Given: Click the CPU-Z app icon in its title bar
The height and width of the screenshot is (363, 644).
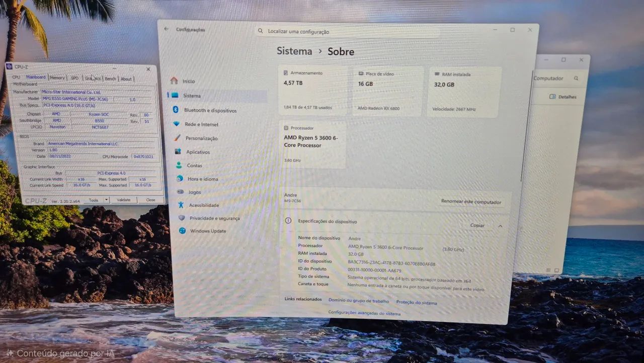Looking at the screenshot, I should [9, 66].
